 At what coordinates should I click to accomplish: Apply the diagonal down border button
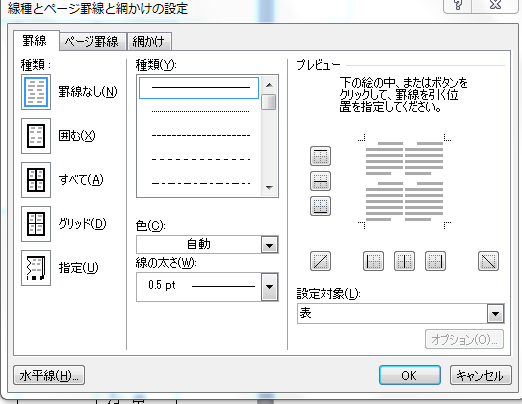(x=488, y=261)
